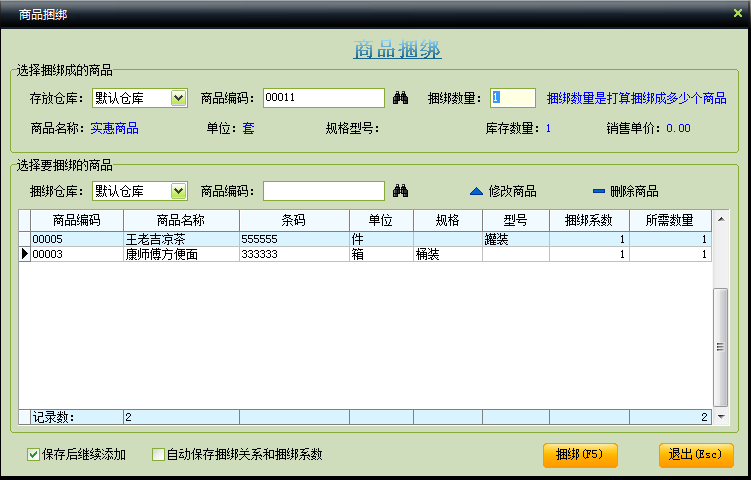Click the 捆绑数量 input field
The image size is (751, 480).
(513, 98)
